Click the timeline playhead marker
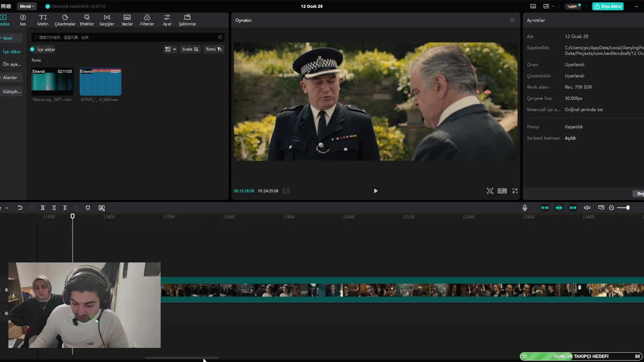This screenshot has width=644, height=362. (x=72, y=216)
